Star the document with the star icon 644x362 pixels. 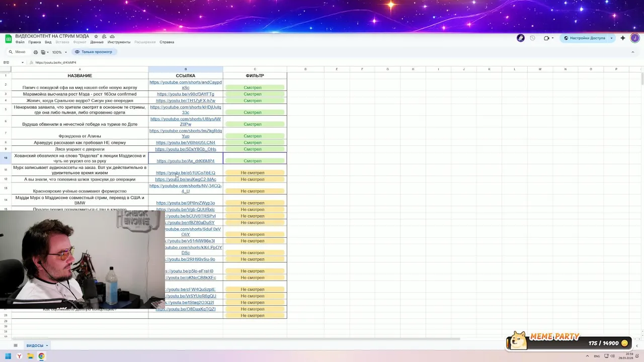pyautogui.click(x=96, y=37)
